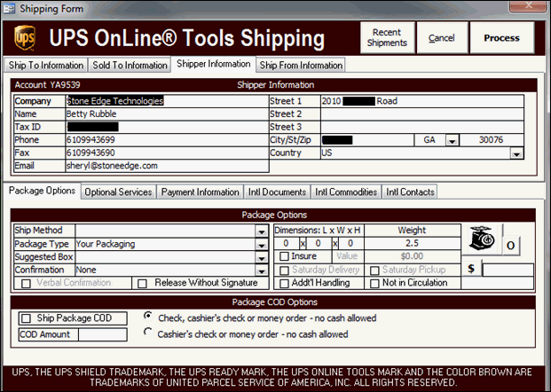
Task: Click the Company field Stone Edge Technologies
Action: pyautogui.click(x=168, y=101)
